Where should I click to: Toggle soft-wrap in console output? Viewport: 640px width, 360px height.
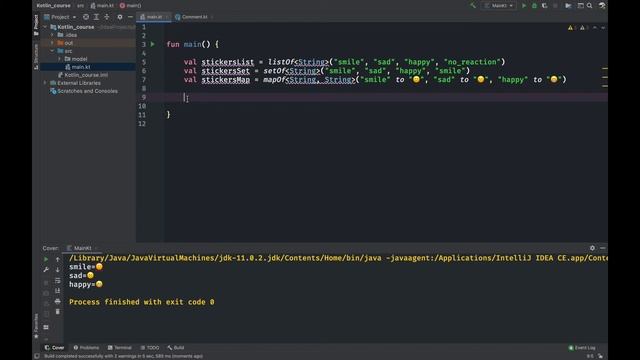58,280
